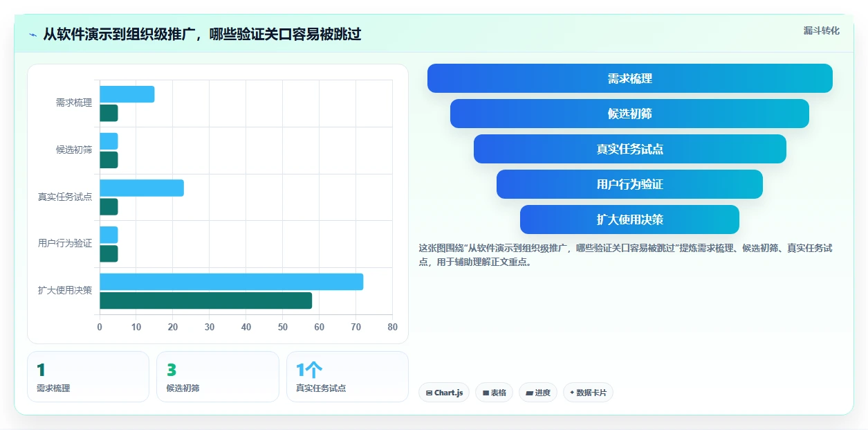Click the Chart.js tag chip
Screen dimensions: 868x430
point(444,393)
